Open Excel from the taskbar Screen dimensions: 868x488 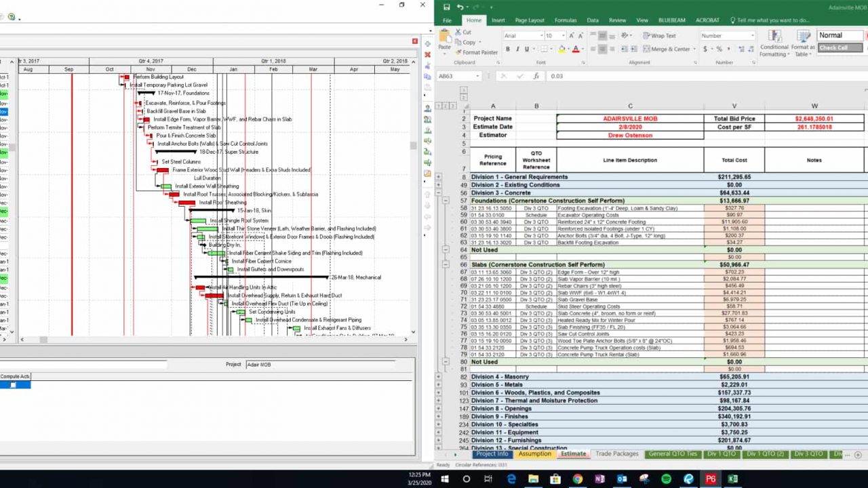pyautogui.click(x=733, y=479)
